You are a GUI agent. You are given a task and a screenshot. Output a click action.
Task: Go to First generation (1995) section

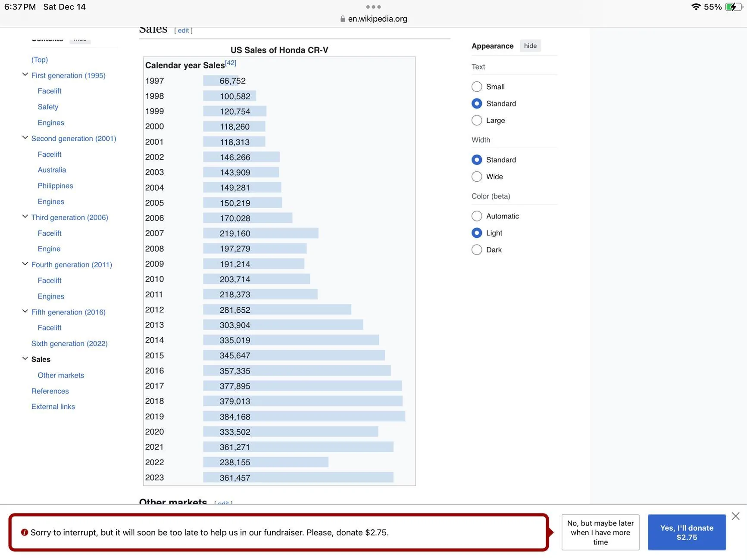coord(69,75)
